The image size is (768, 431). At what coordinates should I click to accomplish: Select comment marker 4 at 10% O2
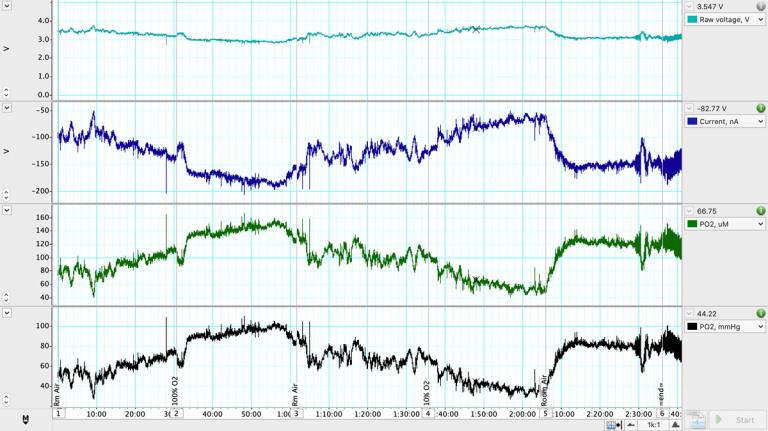pos(428,413)
